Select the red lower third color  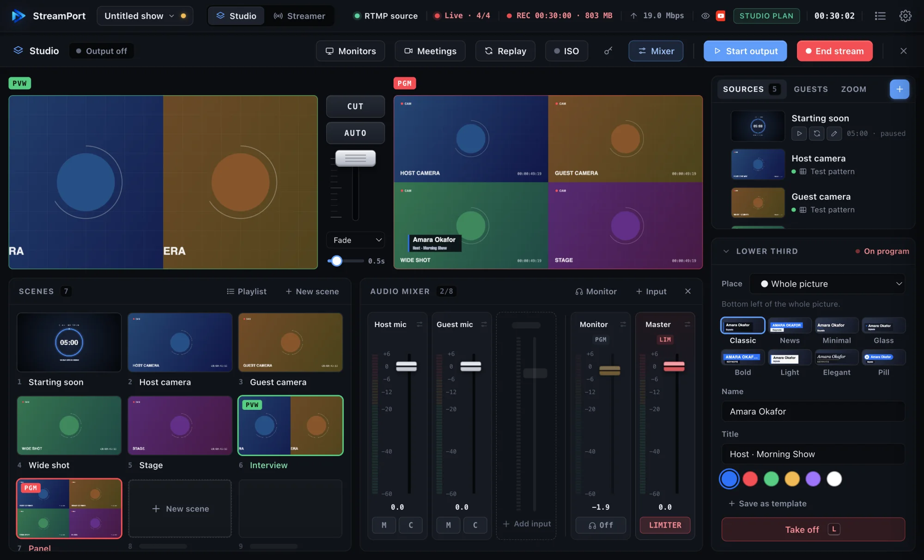pos(750,479)
